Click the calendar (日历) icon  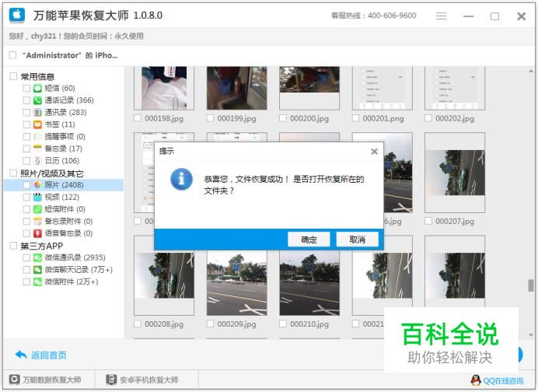pyautogui.click(x=37, y=161)
